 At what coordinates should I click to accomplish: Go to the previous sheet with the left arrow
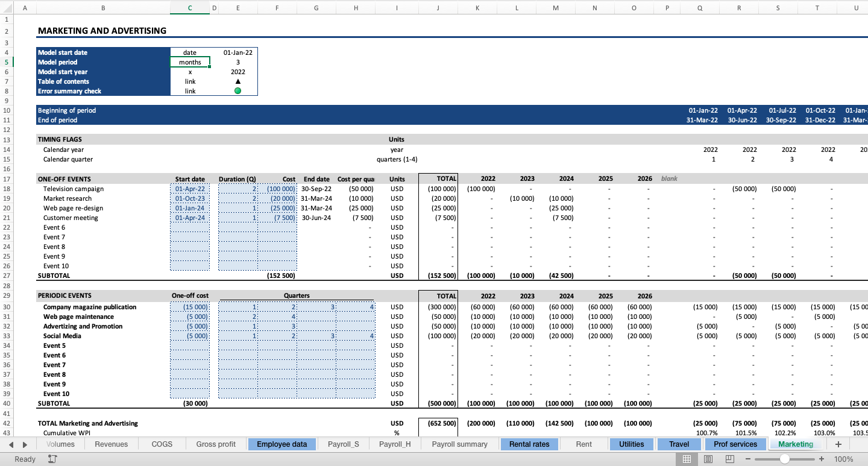click(x=11, y=444)
